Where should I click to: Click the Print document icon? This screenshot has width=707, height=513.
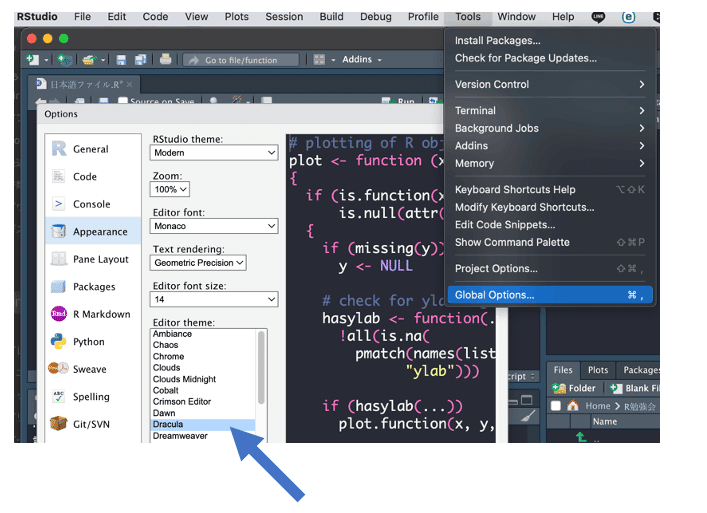[165, 59]
